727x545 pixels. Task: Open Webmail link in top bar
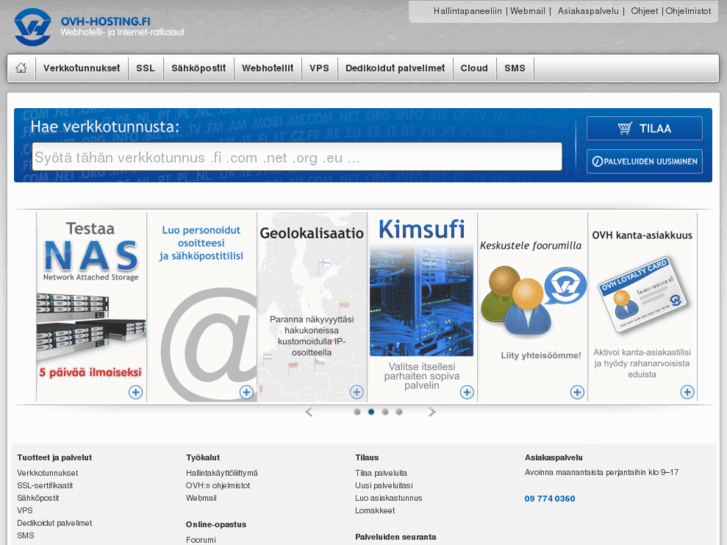click(528, 11)
